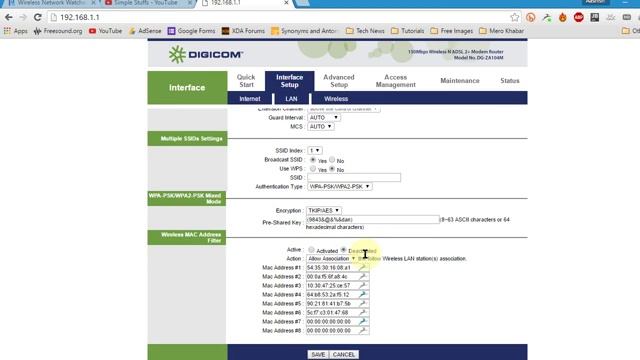Select Deactivated for MAC filter
Screen dimensions: 640x360
[343, 250]
